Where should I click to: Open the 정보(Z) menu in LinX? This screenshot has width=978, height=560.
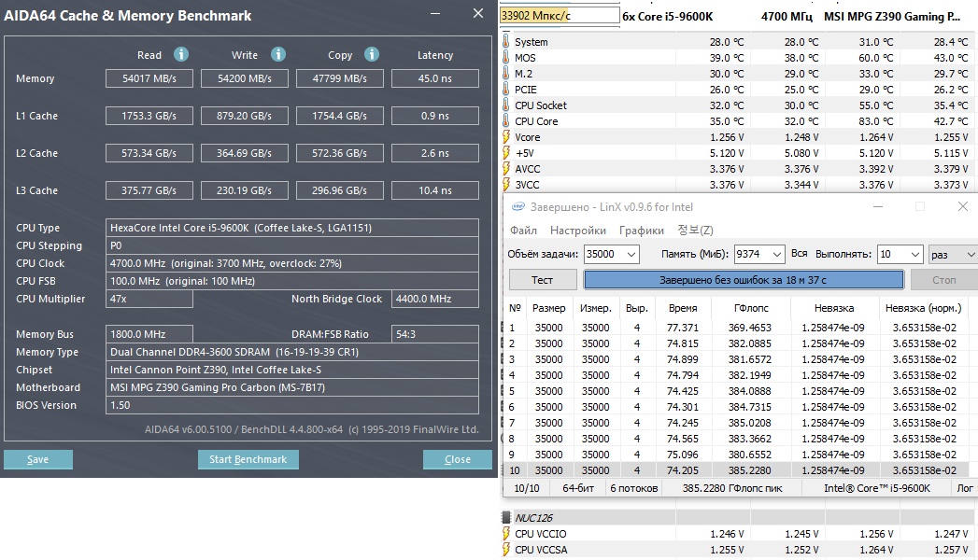point(695,231)
